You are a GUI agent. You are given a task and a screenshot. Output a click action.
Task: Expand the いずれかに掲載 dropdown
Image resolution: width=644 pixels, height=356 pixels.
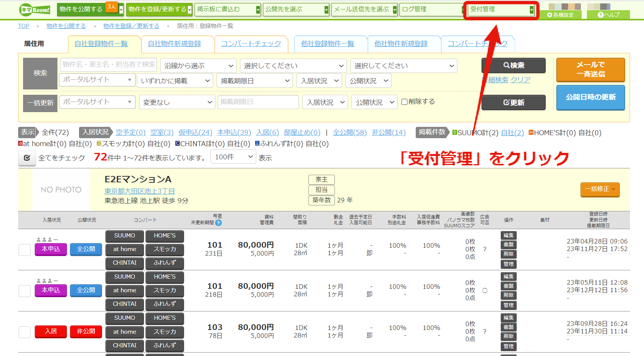[x=175, y=81]
